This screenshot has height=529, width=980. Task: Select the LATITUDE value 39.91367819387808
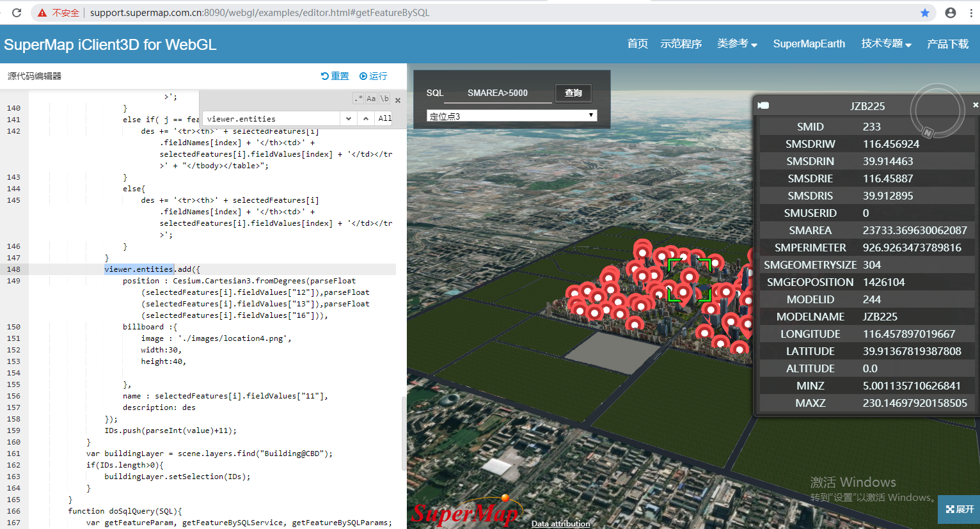(x=912, y=351)
